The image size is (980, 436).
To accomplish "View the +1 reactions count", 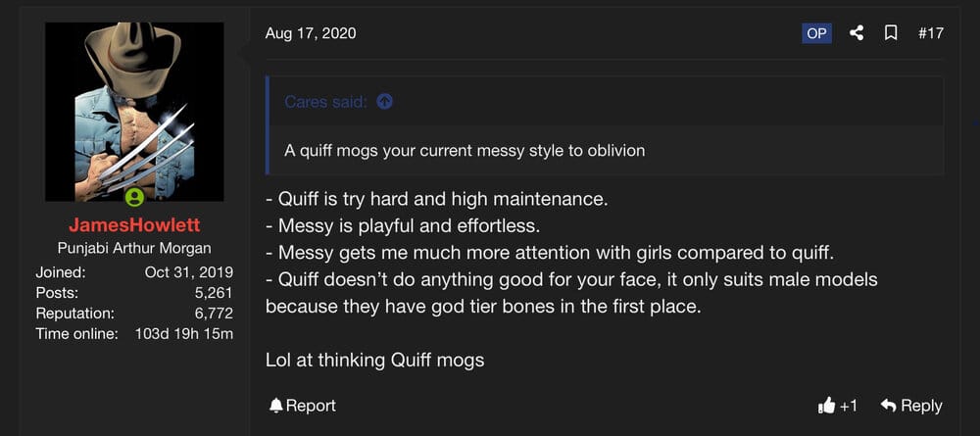I will pos(848,406).
